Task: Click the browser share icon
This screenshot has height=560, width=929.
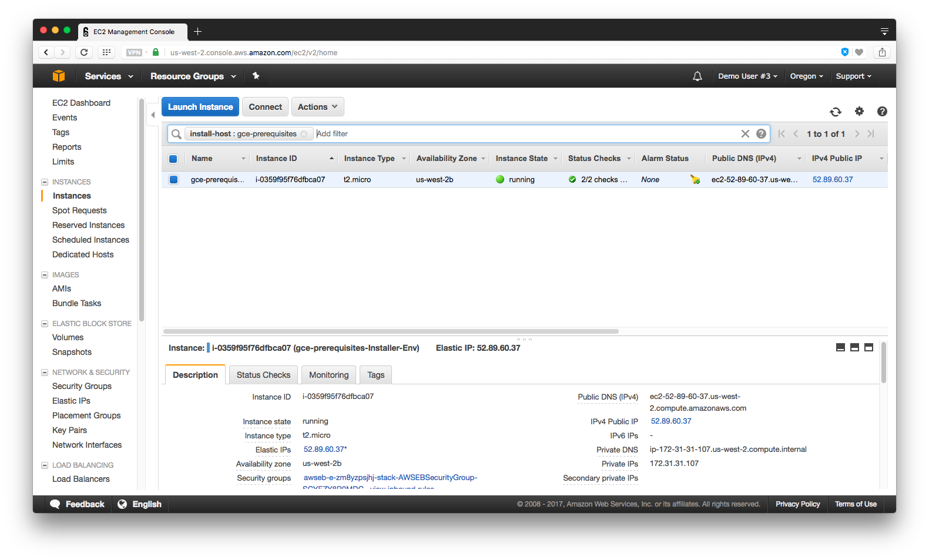Action: point(882,52)
